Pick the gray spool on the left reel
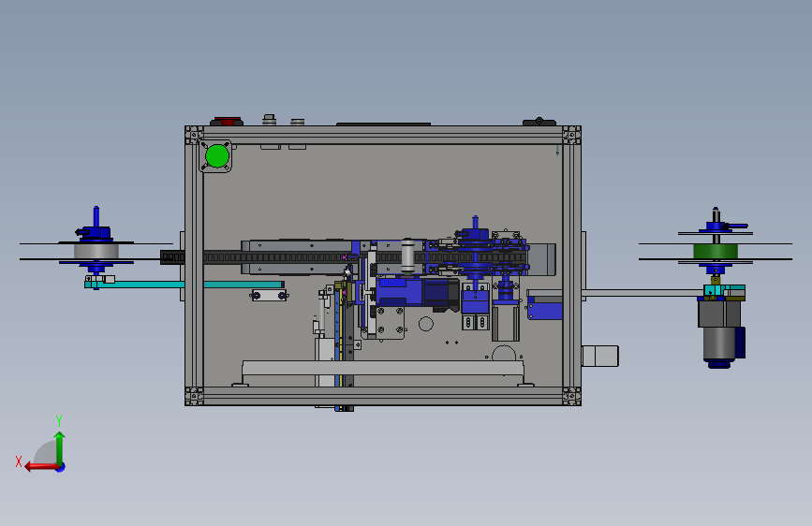The image size is (812, 526). click(x=96, y=252)
